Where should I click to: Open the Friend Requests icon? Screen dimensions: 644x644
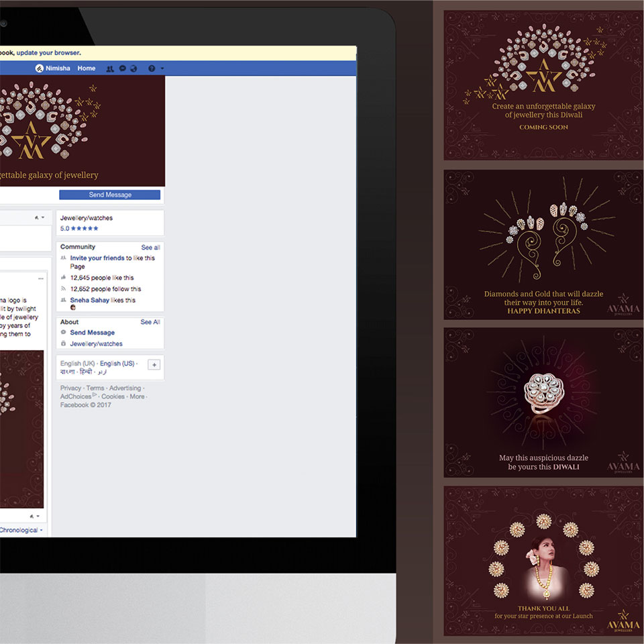coord(110,68)
